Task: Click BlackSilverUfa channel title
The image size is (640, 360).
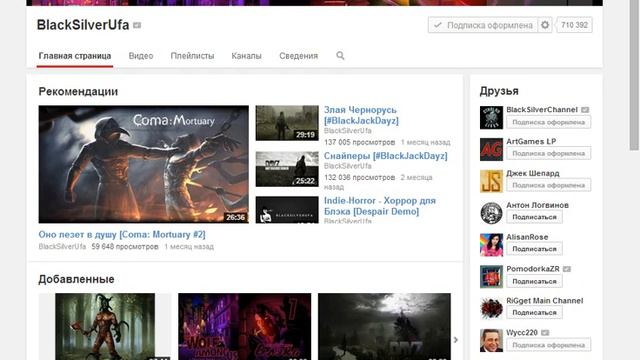Action: pos(83,25)
